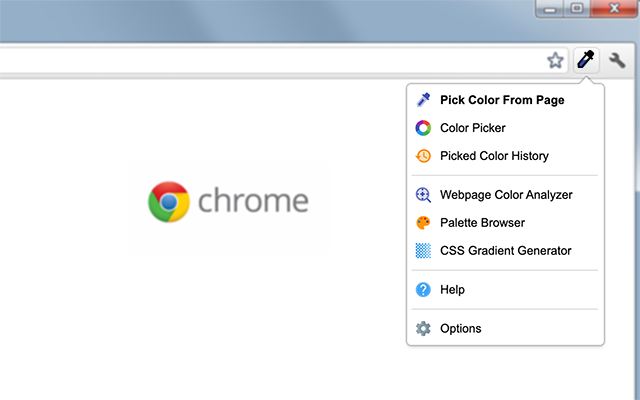Screen dimensions: 640x400
Task: Click the blue eyedropper icon in the popup menu
Action: point(423,100)
